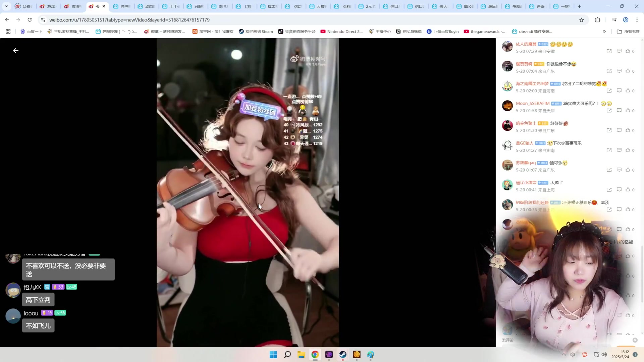Open Moon_SSERAFIM user profile name

533,104
